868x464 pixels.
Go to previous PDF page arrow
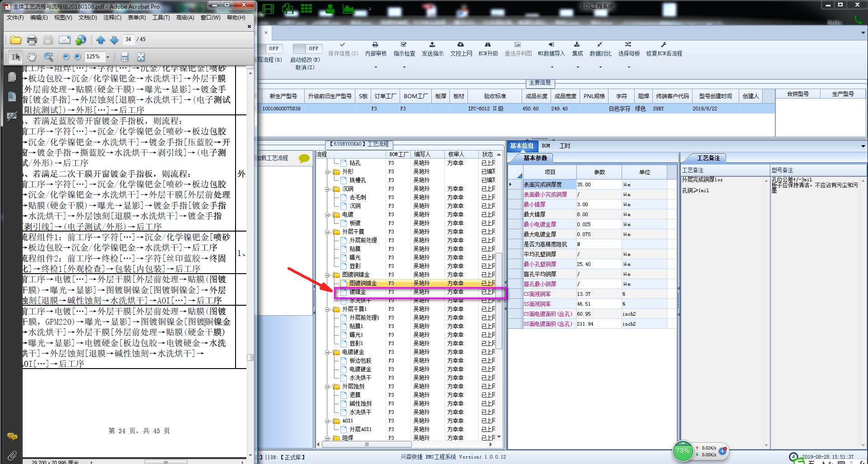pos(100,40)
